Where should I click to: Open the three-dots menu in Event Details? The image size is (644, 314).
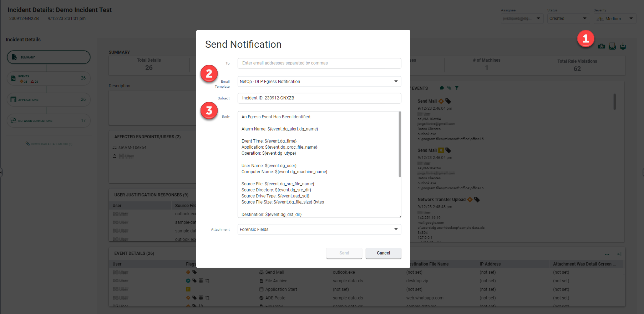click(607, 254)
